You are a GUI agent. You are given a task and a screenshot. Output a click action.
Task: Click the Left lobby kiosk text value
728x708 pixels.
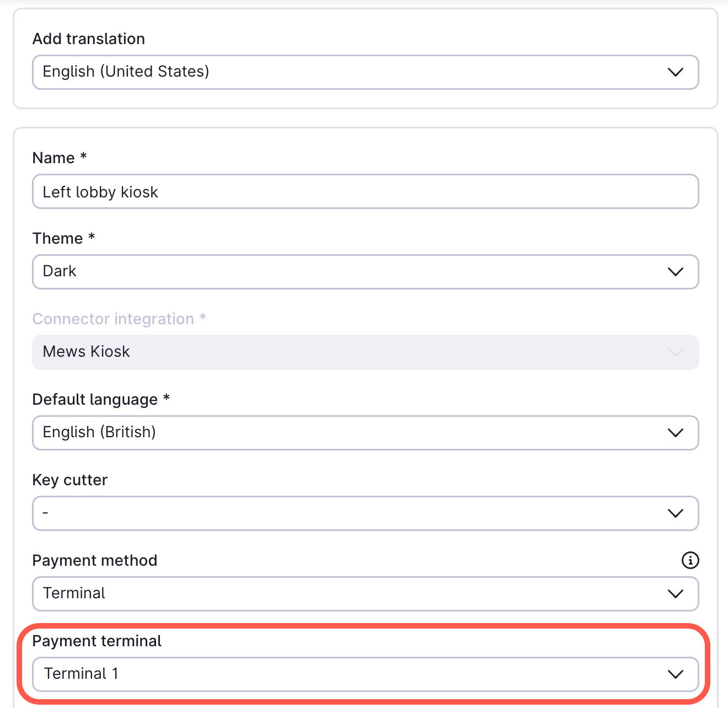[x=100, y=191]
